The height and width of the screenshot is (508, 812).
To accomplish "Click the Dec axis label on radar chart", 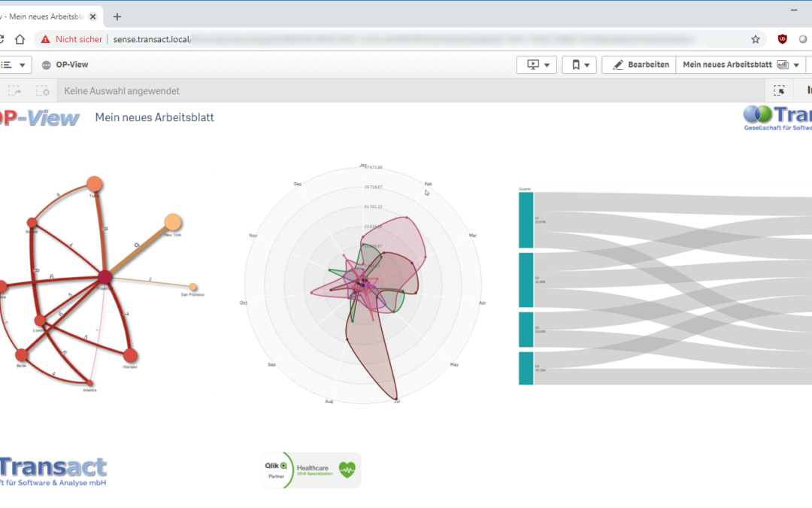I will click(298, 184).
